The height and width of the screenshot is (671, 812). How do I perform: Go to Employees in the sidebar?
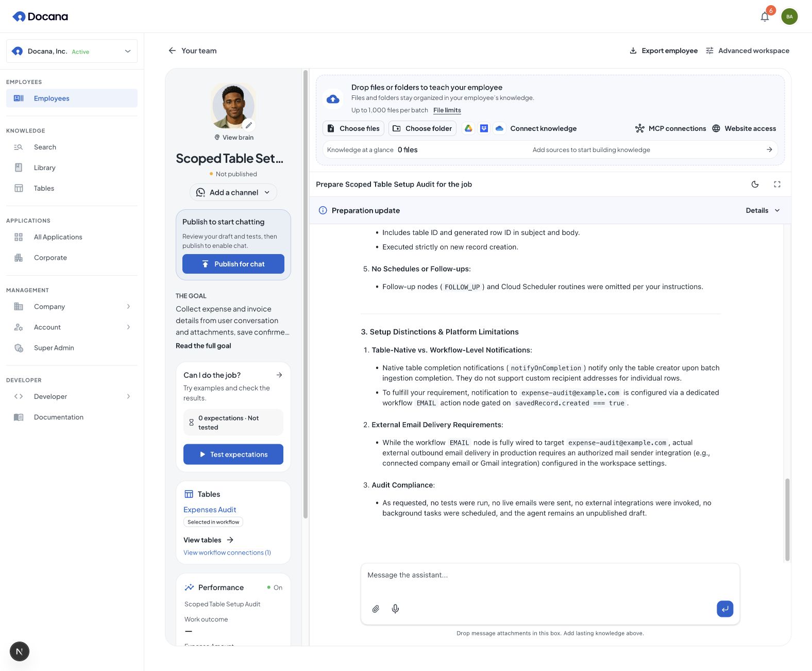coord(72,98)
